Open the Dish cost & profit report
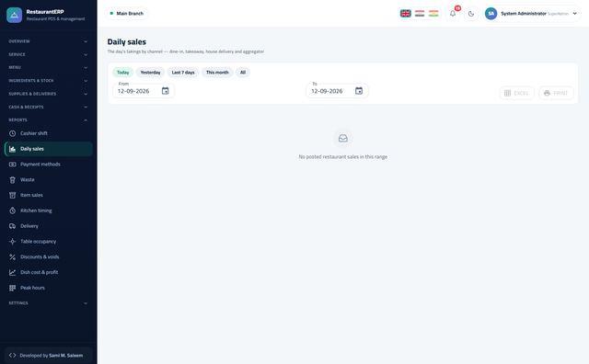The image size is (589, 364). tap(49, 272)
